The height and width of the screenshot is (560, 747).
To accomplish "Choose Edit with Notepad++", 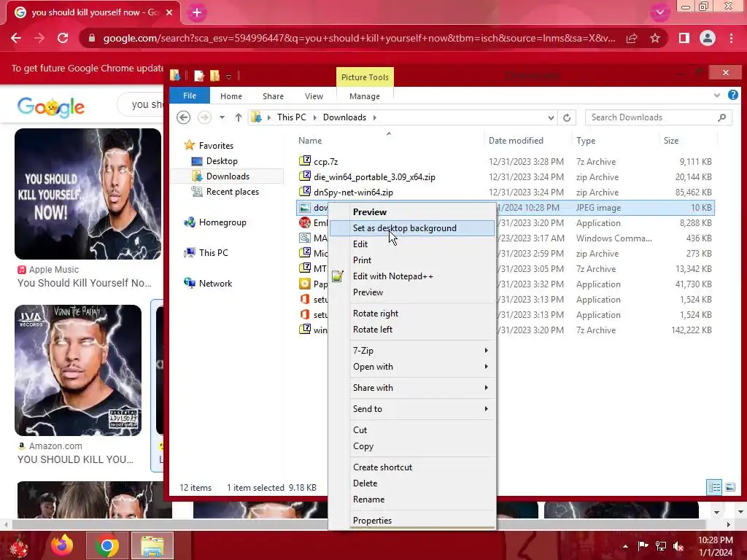I will tap(412, 276).
